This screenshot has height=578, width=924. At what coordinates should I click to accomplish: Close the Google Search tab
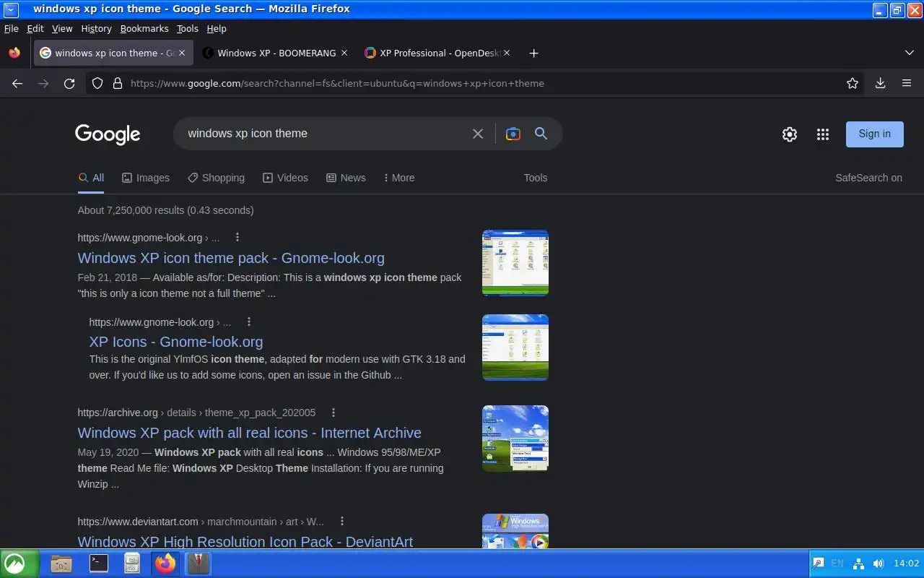[x=182, y=53]
